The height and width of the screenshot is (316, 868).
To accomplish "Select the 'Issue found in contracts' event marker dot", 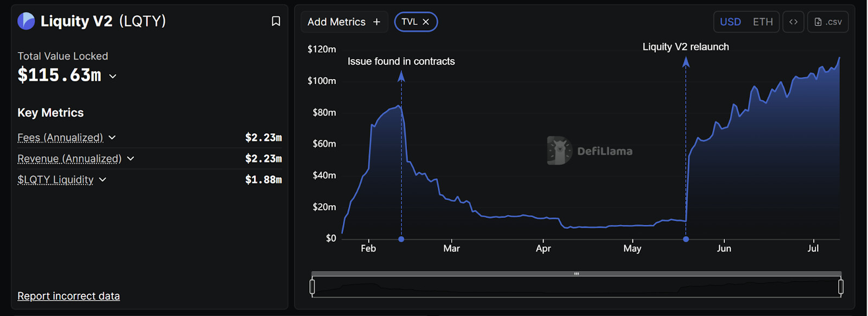I will coord(401,239).
